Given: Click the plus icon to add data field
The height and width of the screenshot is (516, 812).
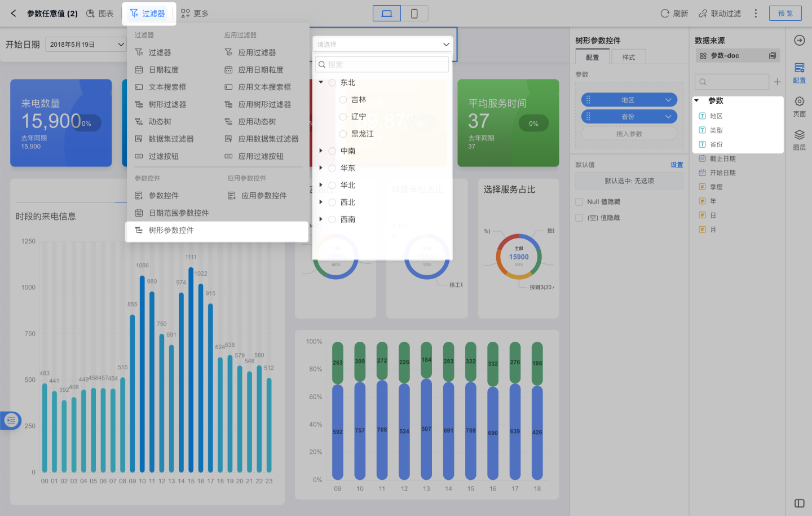Looking at the screenshot, I should click(777, 82).
